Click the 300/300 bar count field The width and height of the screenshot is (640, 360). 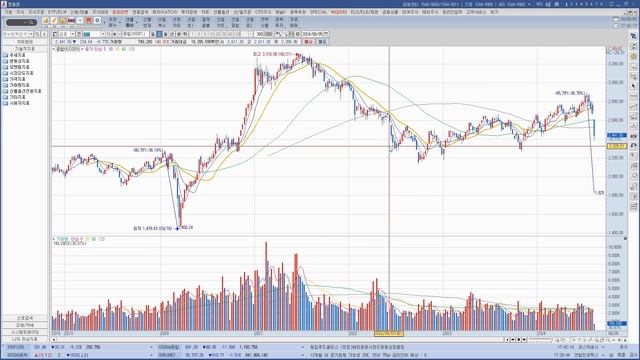tap(264, 34)
